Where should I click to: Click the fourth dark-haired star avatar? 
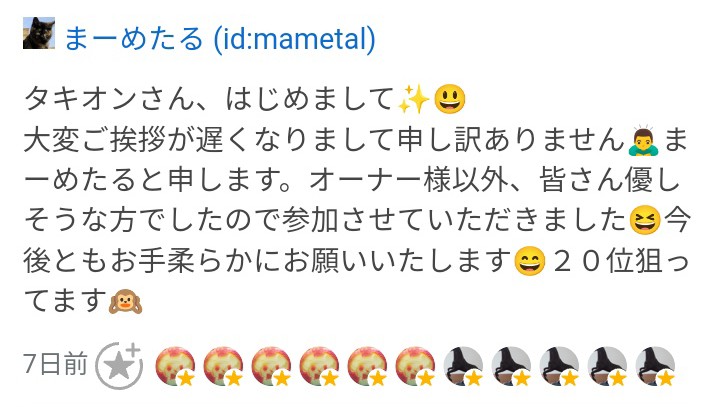607,366
